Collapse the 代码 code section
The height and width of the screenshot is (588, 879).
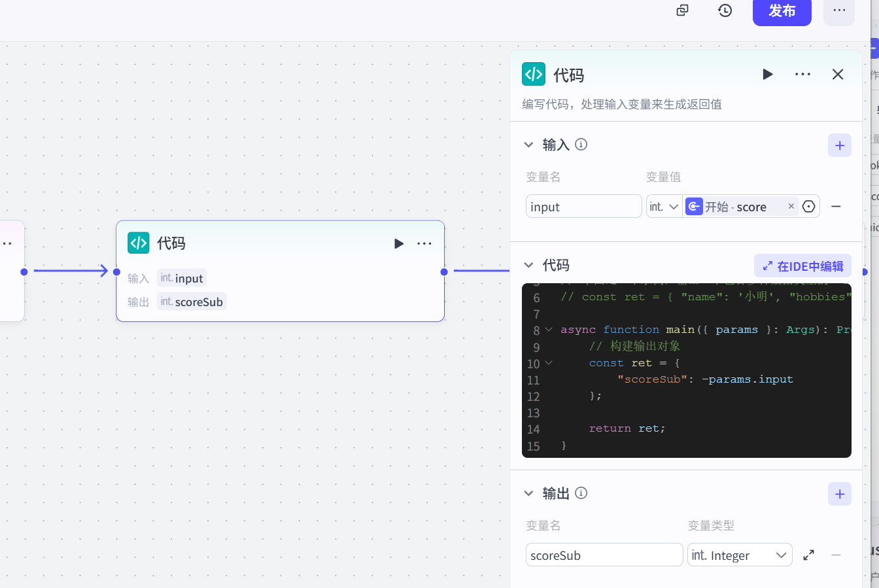click(x=528, y=266)
